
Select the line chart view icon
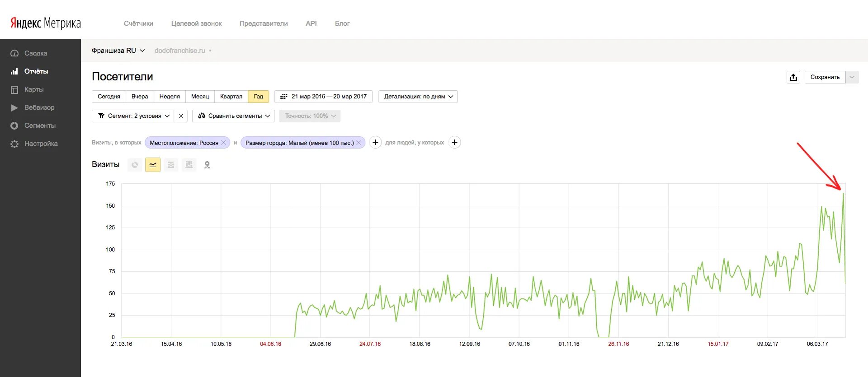click(153, 165)
